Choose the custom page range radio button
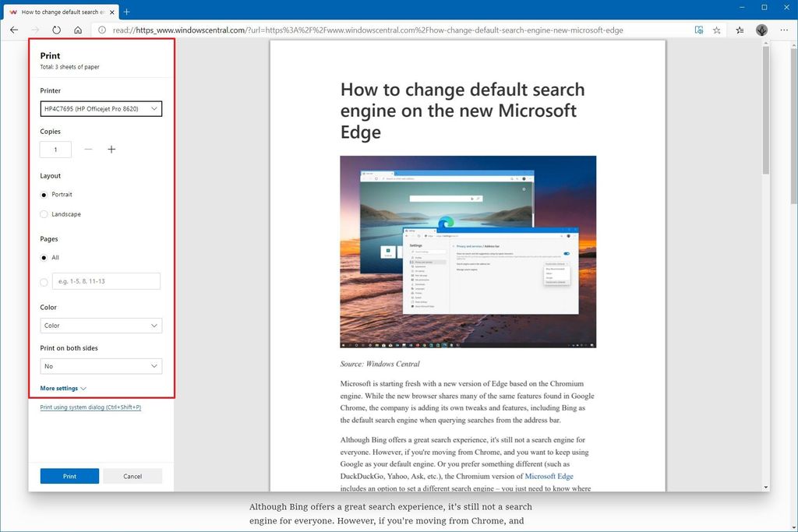Viewport: 798px width, 532px height. pyautogui.click(x=44, y=282)
